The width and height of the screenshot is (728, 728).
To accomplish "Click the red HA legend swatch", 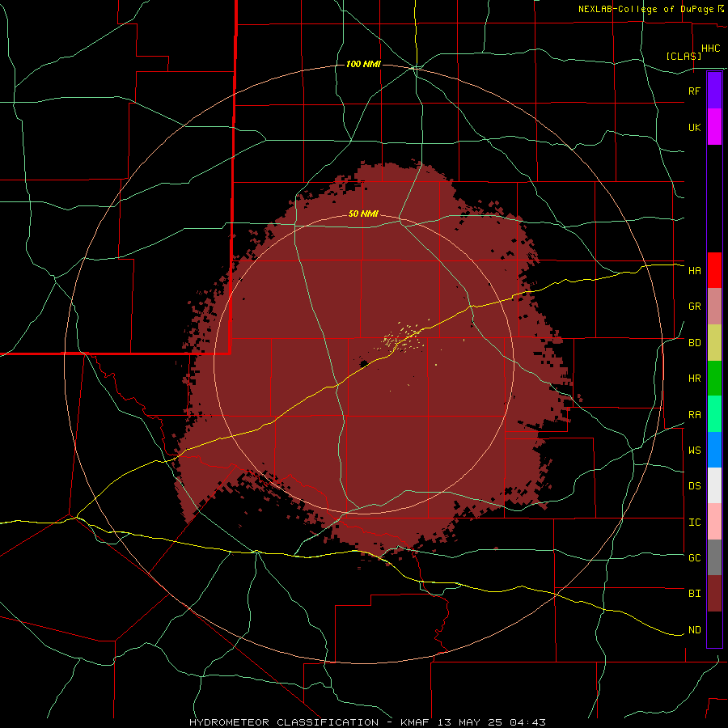I will click(714, 270).
